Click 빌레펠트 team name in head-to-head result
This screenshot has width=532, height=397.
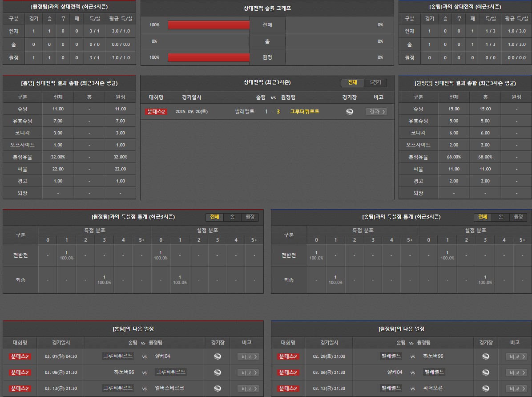point(245,112)
